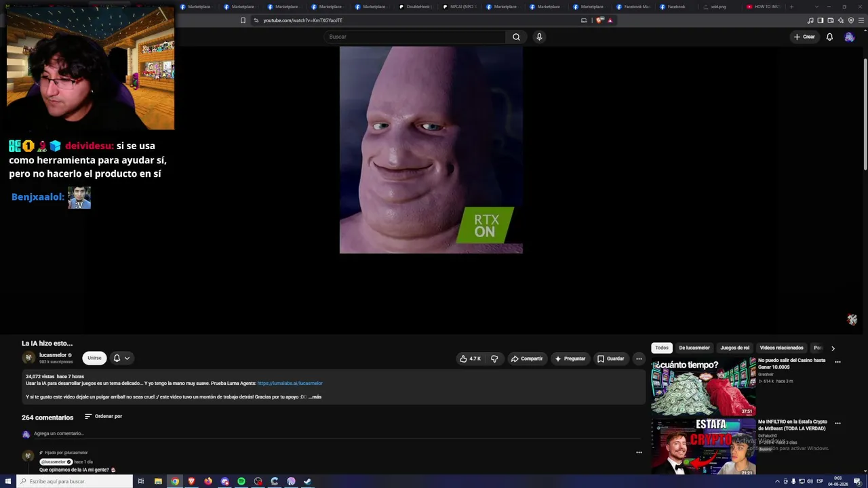
Task: Open Brave Wallet icon in toolbar
Action: click(x=831, y=20)
